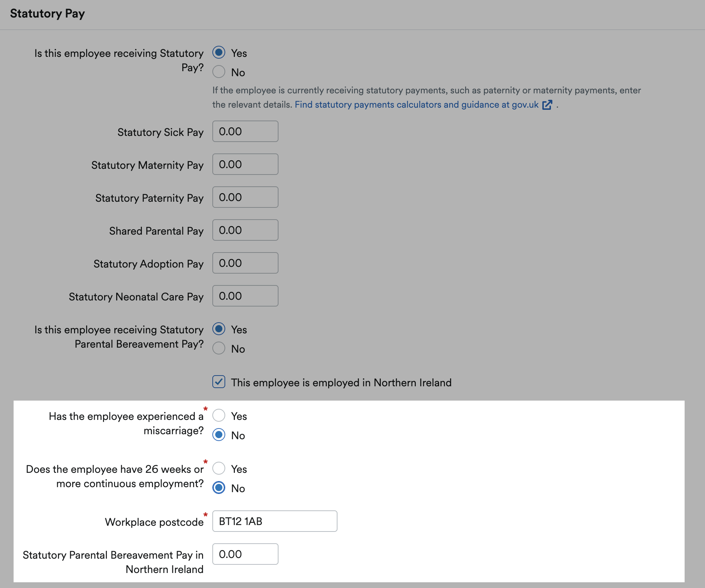The height and width of the screenshot is (588, 705).
Task: Click the 'Statutory Sick Pay' label
Action: (161, 132)
